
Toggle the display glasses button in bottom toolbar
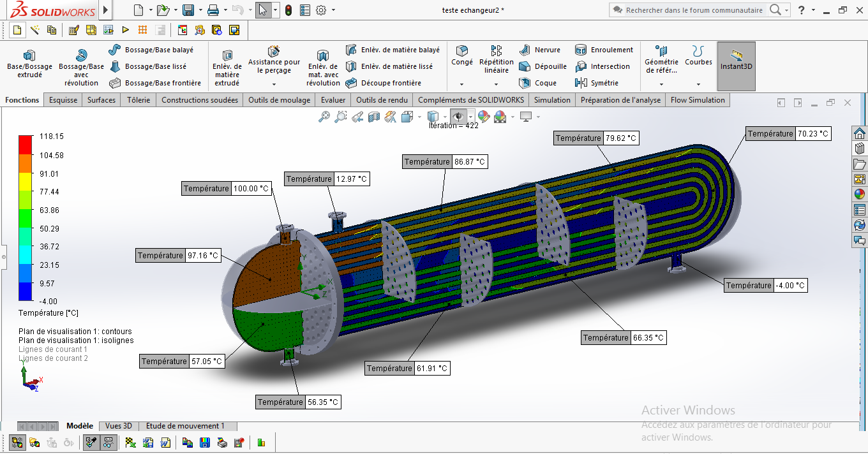coord(108,442)
